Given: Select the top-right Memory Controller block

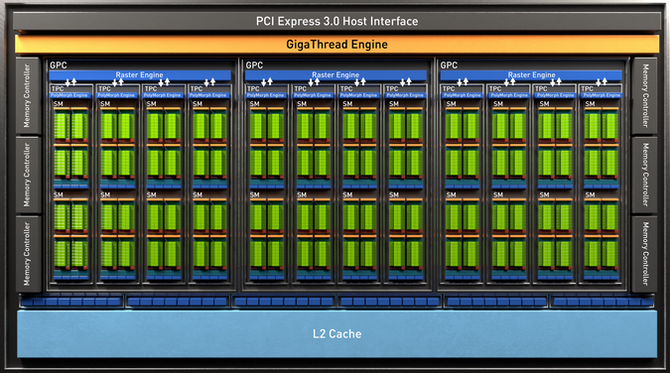Looking at the screenshot, I should coord(644,96).
